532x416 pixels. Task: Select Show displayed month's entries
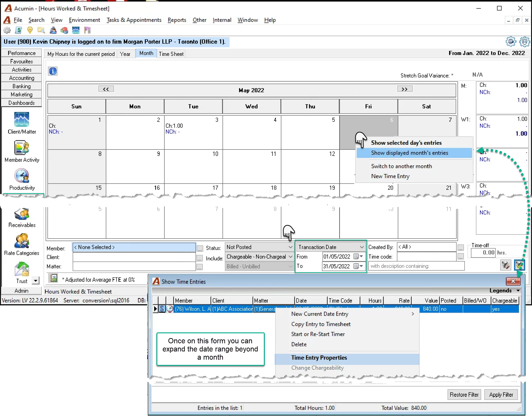[409, 153]
